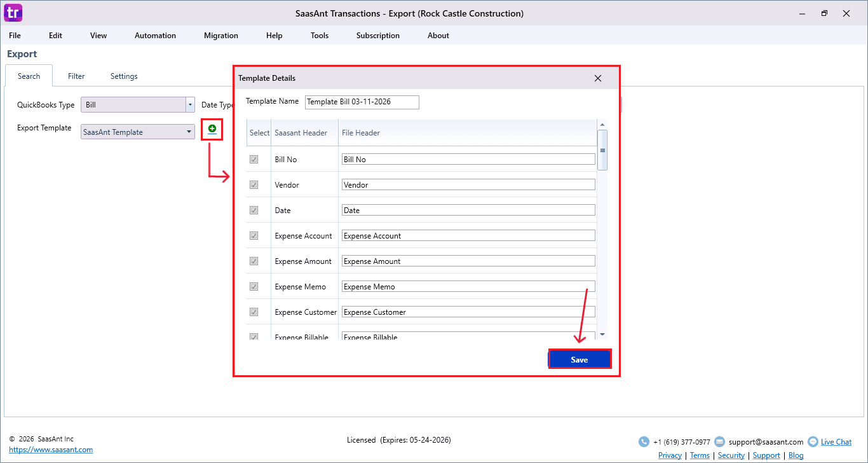Click the template list scrollbar thumb
This screenshot has height=463, width=868.
[602, 150]
